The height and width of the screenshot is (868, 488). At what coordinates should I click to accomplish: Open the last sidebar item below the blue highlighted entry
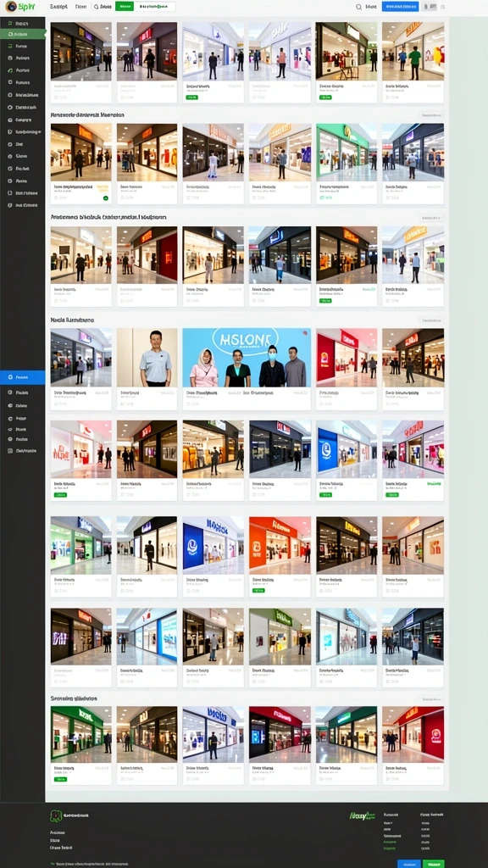point(23,451)
